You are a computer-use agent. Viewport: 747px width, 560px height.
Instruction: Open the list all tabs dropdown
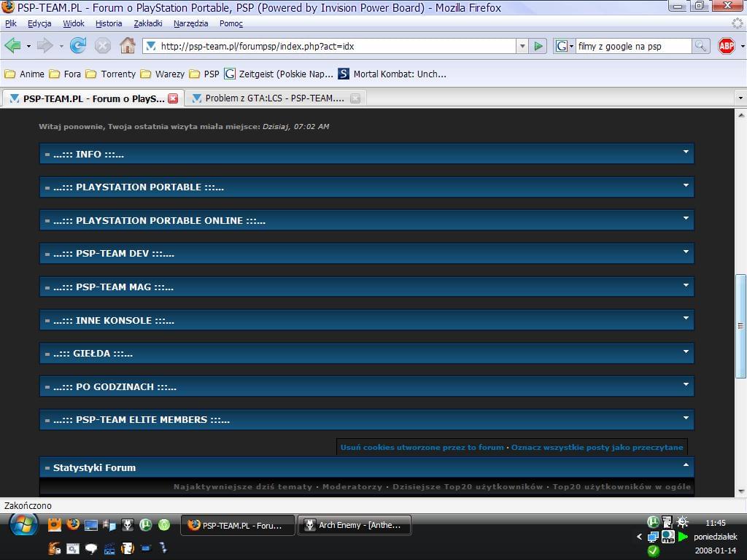tap(740, 98)
